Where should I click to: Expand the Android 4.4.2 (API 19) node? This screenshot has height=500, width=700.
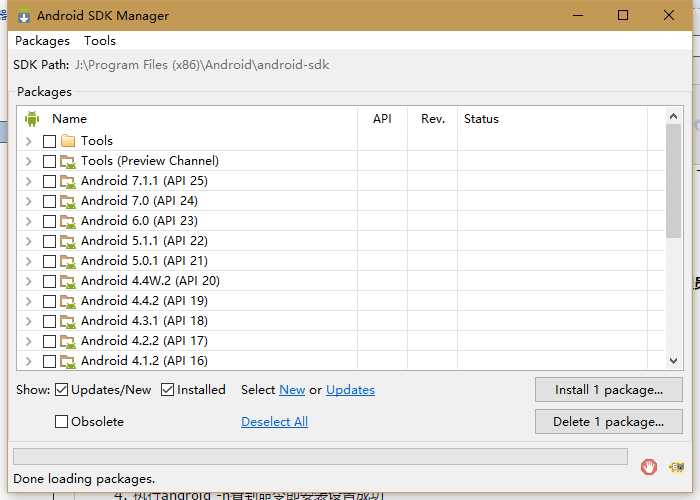click(x=29, y=302)
